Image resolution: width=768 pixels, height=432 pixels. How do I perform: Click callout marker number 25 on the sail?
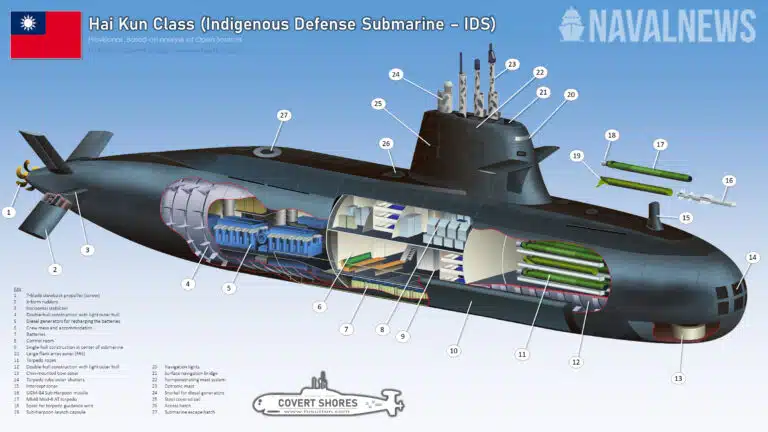378,104
